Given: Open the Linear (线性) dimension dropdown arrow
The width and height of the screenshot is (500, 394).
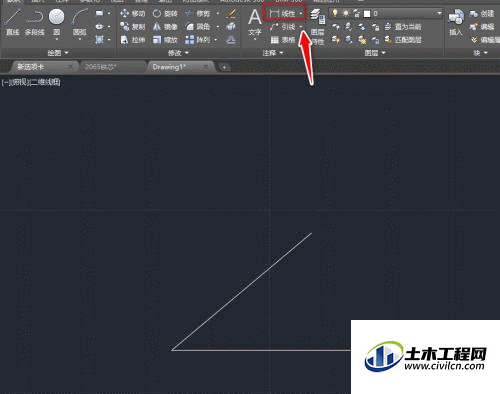Looking at the screenshot, I should click(x=301, y=13).
